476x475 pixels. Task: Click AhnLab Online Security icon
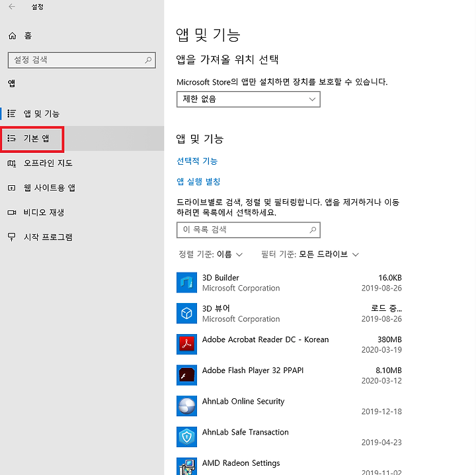tap(186, 406)
